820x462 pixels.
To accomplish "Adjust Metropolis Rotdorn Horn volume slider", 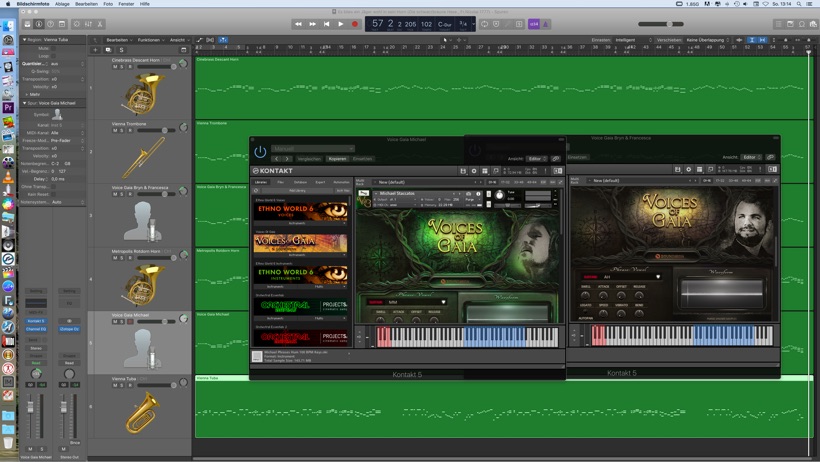I will coord(156,257).
